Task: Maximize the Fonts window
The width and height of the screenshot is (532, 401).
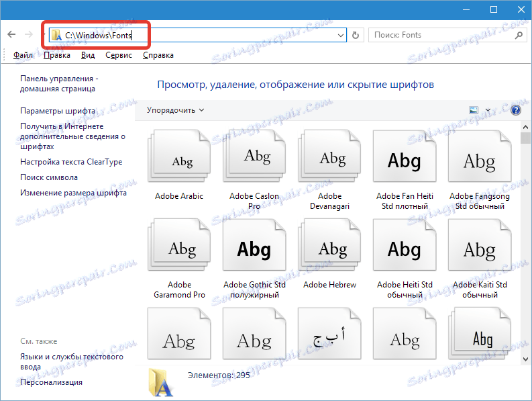Action: [x=494, y=9]
